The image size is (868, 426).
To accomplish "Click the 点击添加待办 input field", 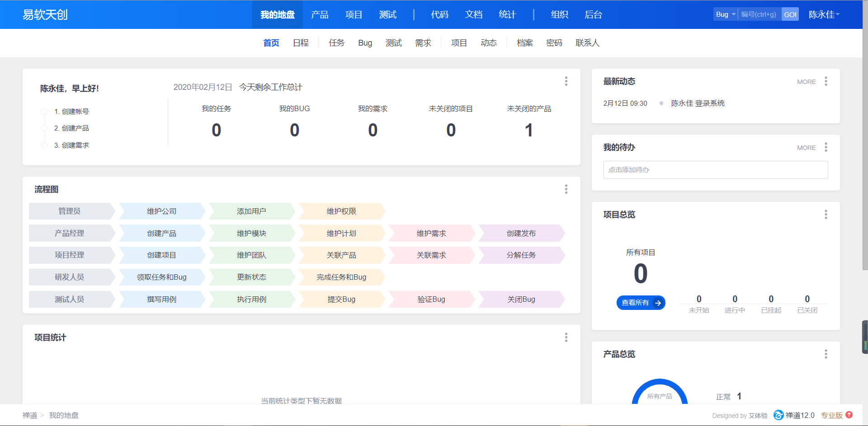I will pos(716,170).
